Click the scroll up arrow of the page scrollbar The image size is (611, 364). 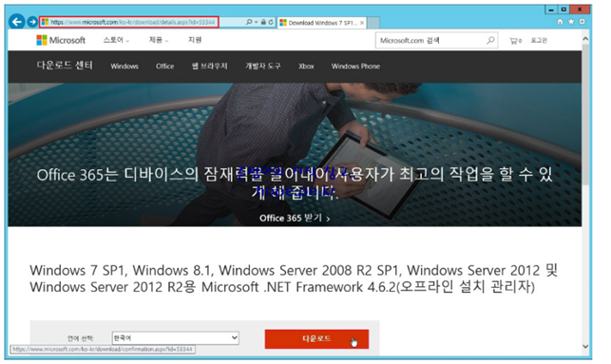[585, 39]
